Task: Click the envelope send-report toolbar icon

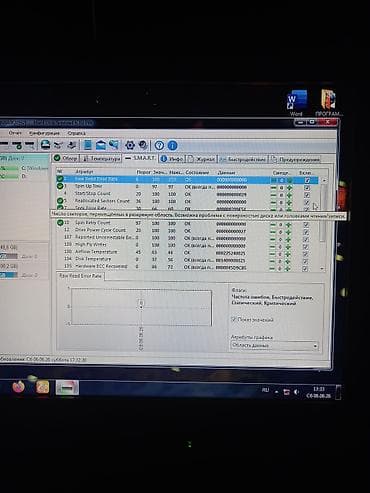Action: (x=101, y=145)
